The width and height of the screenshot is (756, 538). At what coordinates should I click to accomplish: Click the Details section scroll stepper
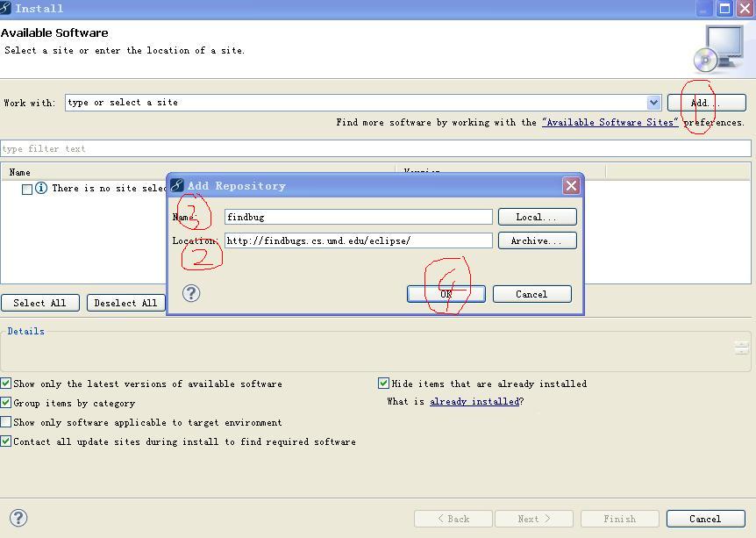(742, 348)
